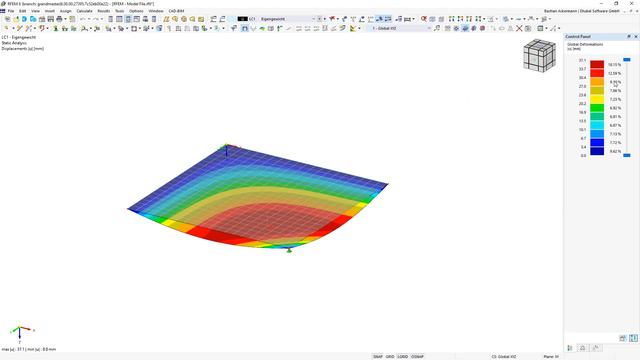Viewport: 640px width, 360px height.
Task: Open the Window menu
Action: click(x=156, y=11)
